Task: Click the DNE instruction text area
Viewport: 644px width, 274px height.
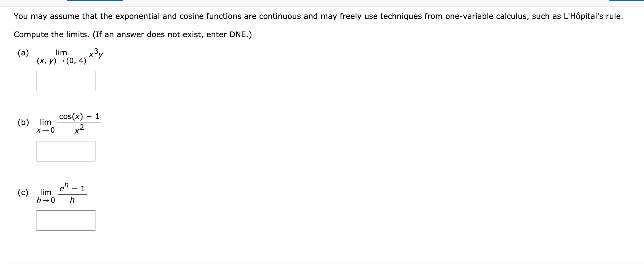Action: 133,34
